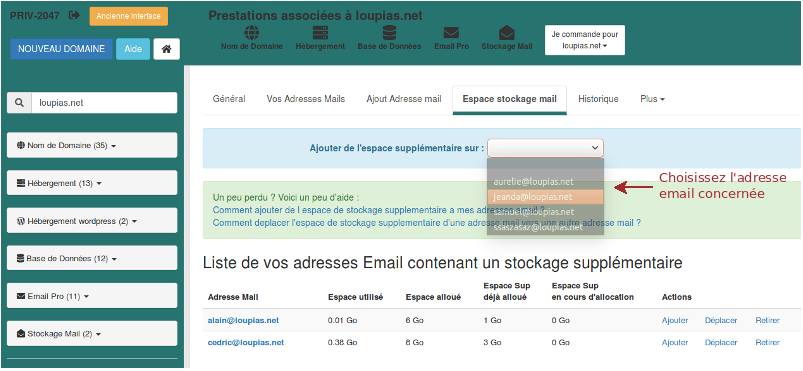Switch to Ancienne interface
The height and width of the screenshot is (371, 803).
pyautogui.click(x=129, y=16)
